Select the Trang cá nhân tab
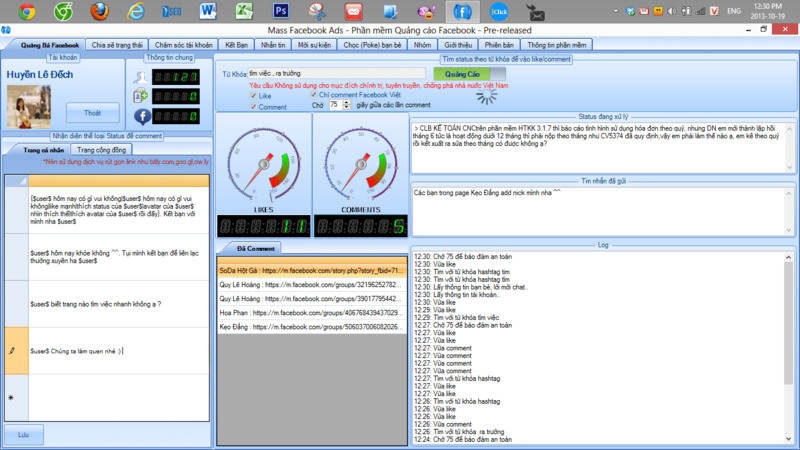 tap(43, 150)
